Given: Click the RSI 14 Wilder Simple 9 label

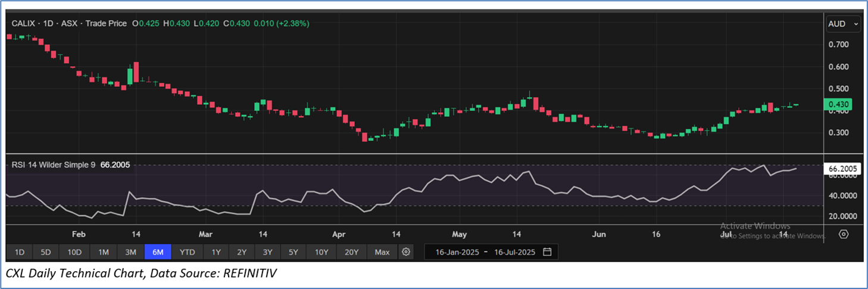Looking at the screenshot, I should click(54, 164).
